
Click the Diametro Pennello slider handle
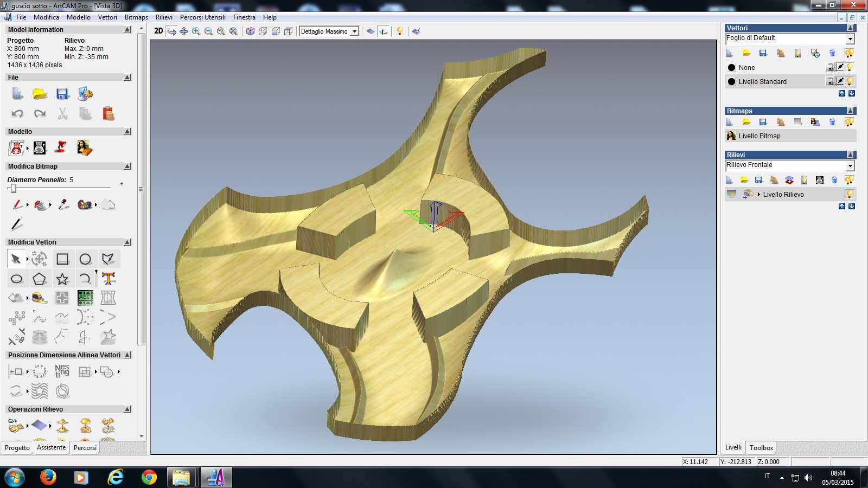14,188
